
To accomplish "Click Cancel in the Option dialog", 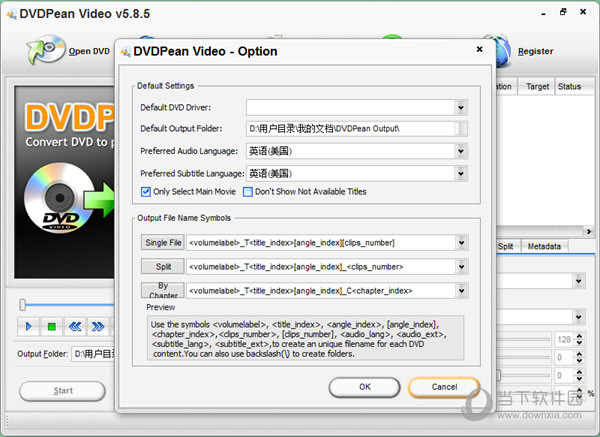I will tap(444, 387).
